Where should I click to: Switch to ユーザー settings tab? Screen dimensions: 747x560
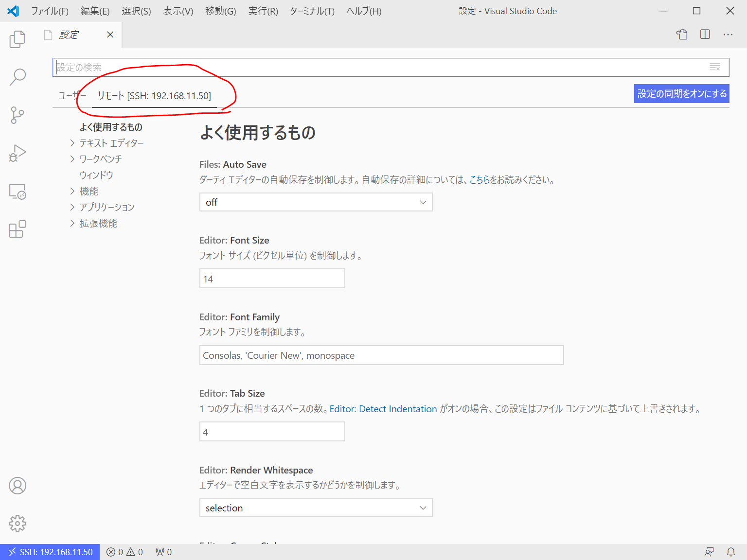[72, 96]
